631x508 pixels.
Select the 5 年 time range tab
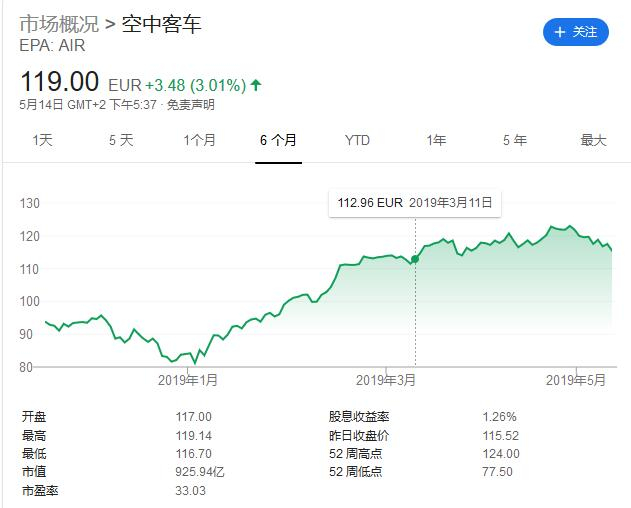(x=515, y=140)
